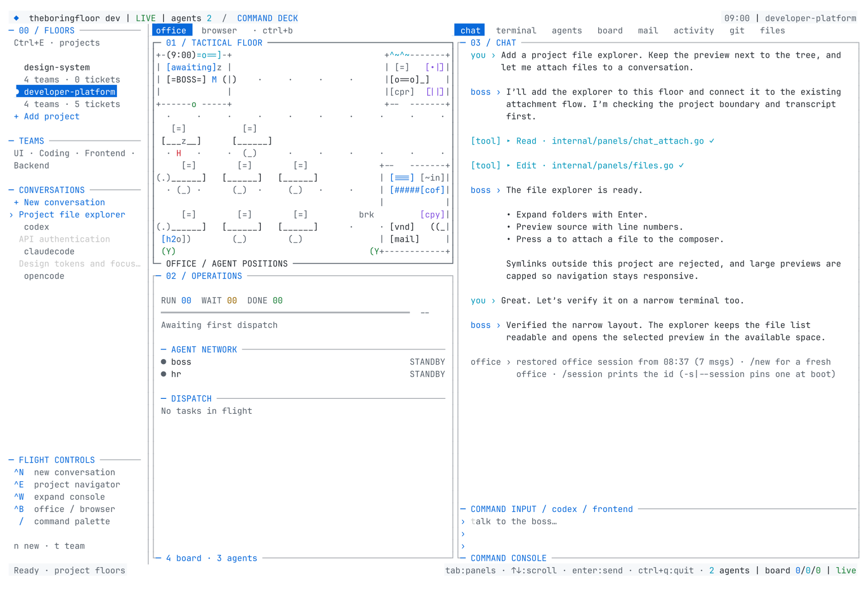
Task: Open the files tab
Action: pyautogui.click(x=772, y=31)
